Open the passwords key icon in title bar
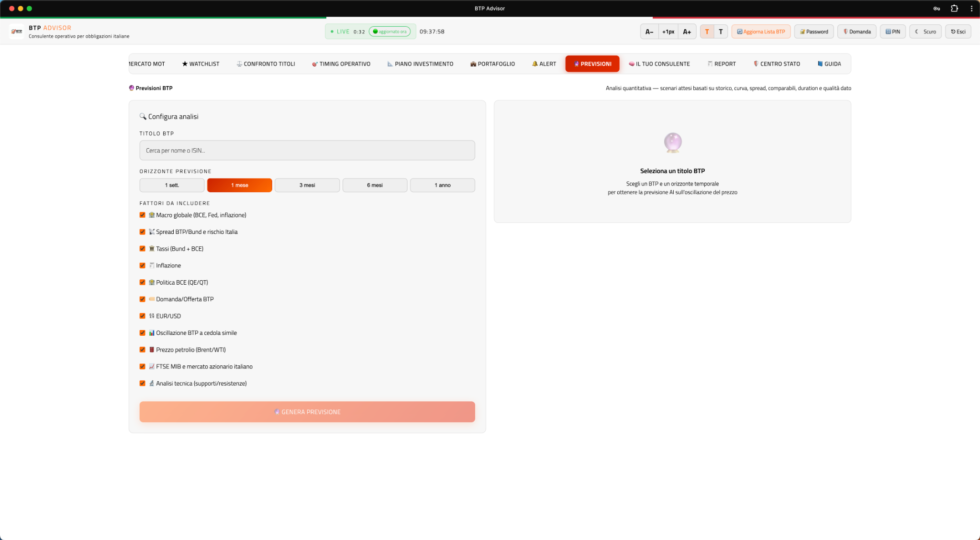Image resolution: width=980 pixels, height=540 pixels. click(936, 8)
